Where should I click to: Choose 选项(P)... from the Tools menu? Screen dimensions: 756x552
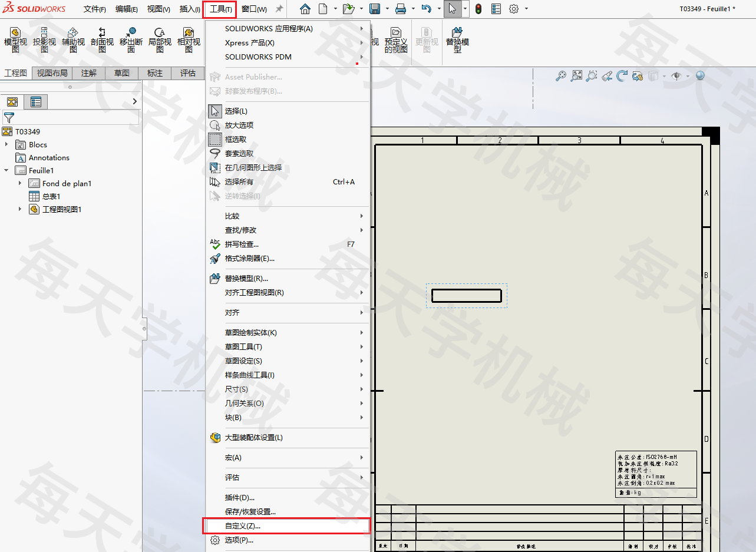point(287,540)
